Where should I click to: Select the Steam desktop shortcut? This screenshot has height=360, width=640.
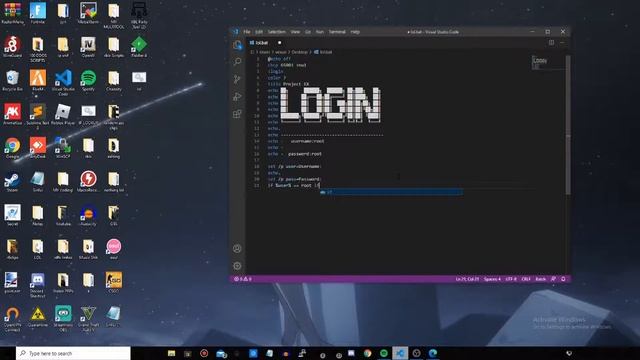pyautogui.click(x=12, y=181)
